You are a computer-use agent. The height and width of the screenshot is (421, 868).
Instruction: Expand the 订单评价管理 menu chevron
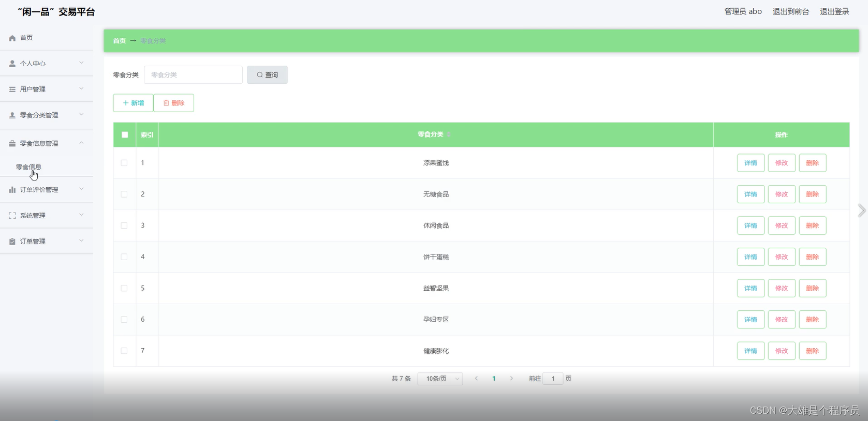[x=81, y=189]
